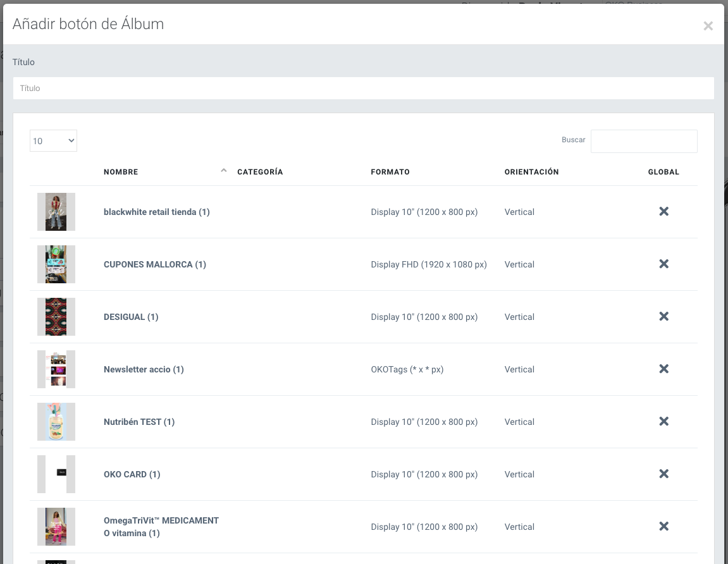Viewport: 728px width, 564px height.
Task: Sort table by Categoría column
Action: click(260, 172)
